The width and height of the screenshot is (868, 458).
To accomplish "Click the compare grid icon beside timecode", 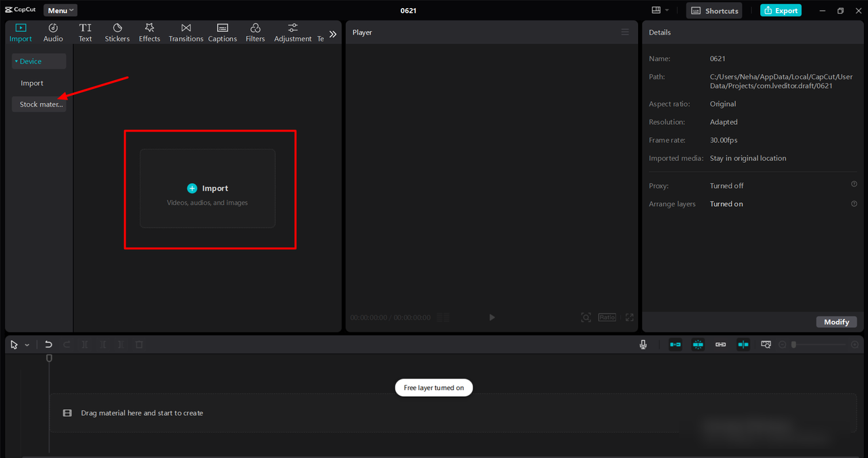I will click(x=443, y=317).
